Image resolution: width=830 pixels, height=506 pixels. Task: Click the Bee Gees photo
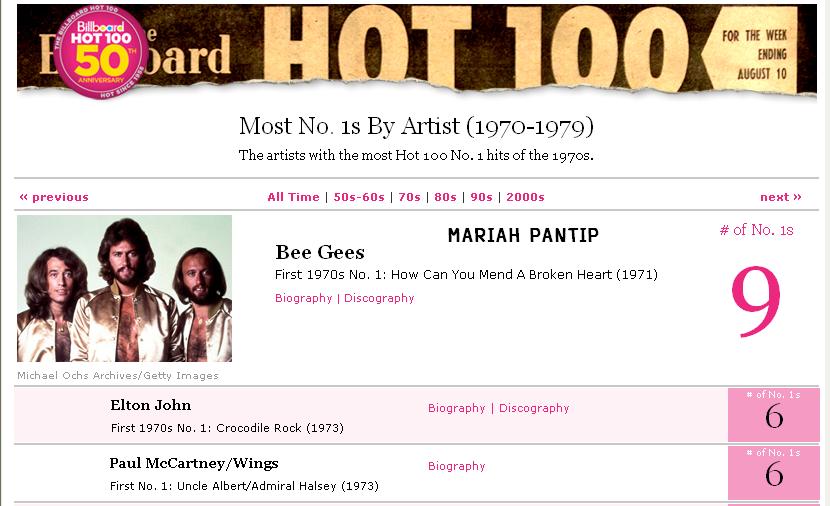tap(124, 288)
